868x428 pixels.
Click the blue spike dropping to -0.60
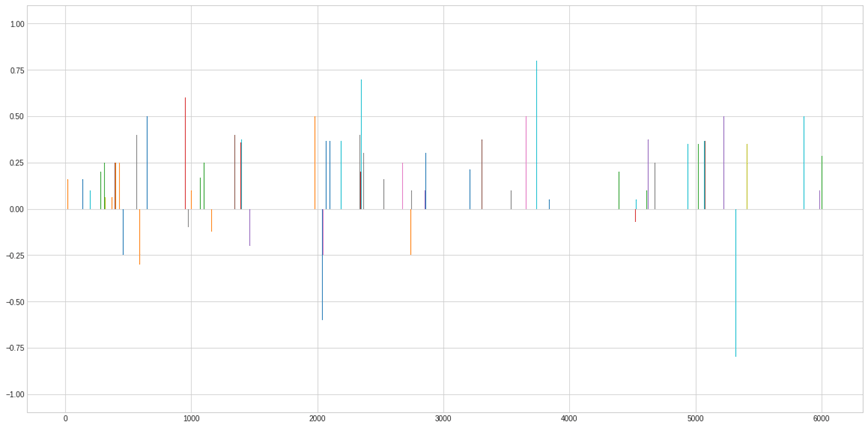point(322,265)
